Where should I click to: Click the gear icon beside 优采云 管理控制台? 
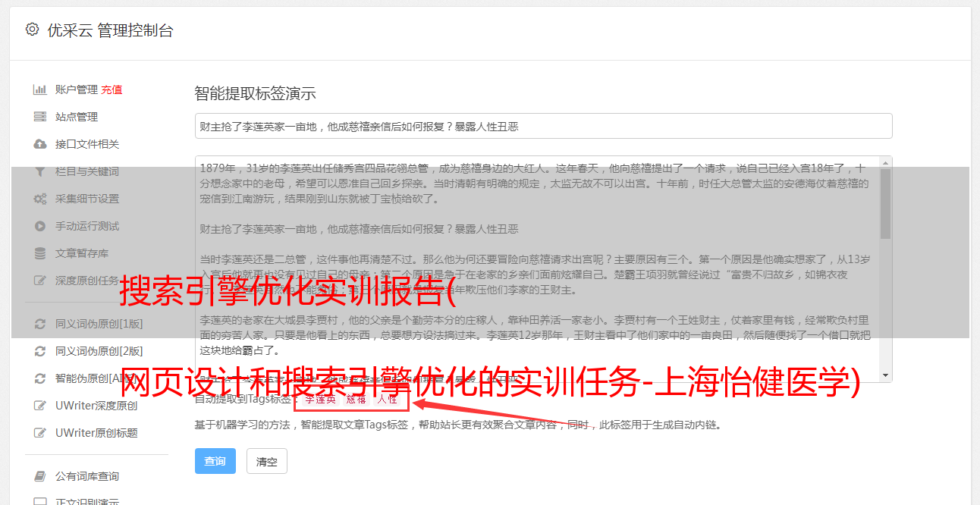pyautogui.click(x=32, y=30)
